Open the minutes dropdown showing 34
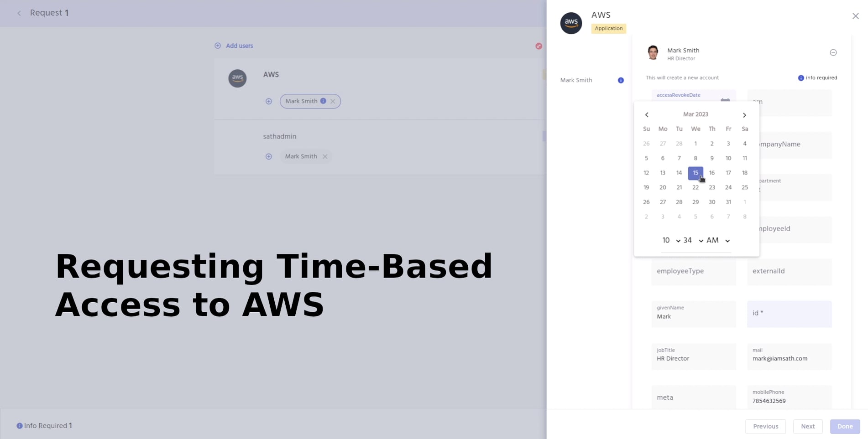 point(693,240)
